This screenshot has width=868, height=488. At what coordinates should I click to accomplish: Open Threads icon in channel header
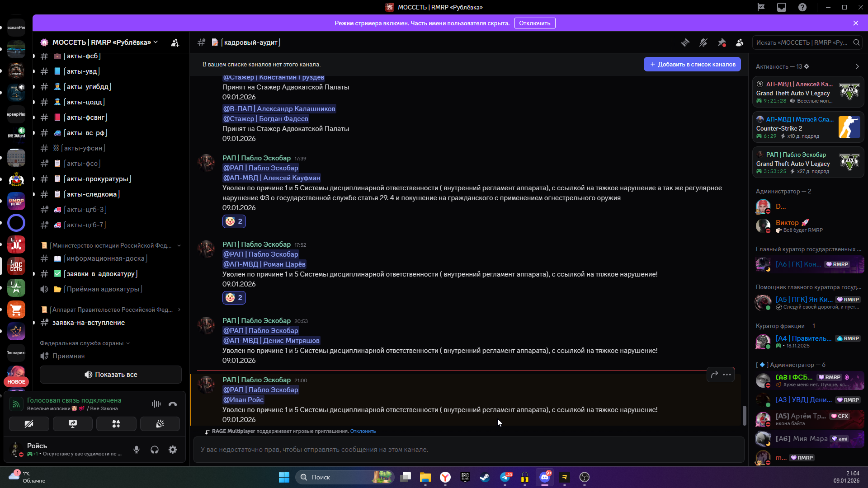[685, 42]
